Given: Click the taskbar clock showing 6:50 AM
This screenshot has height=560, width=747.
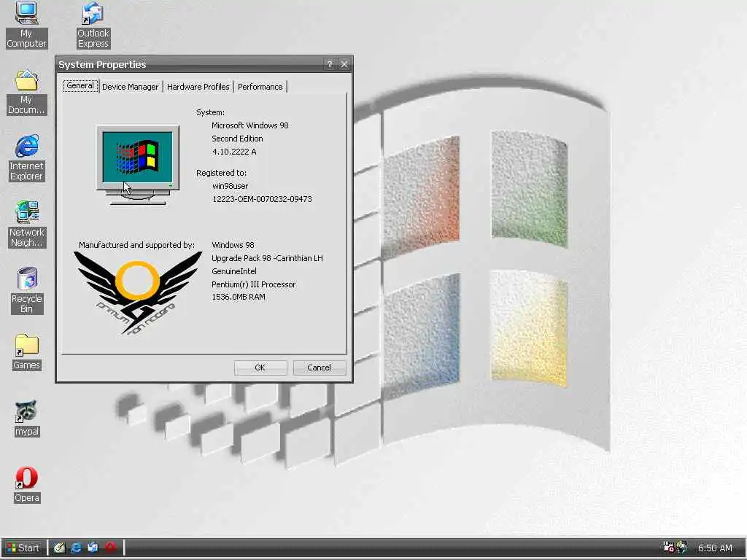Looking at the screenshot, I should (715, 548).
